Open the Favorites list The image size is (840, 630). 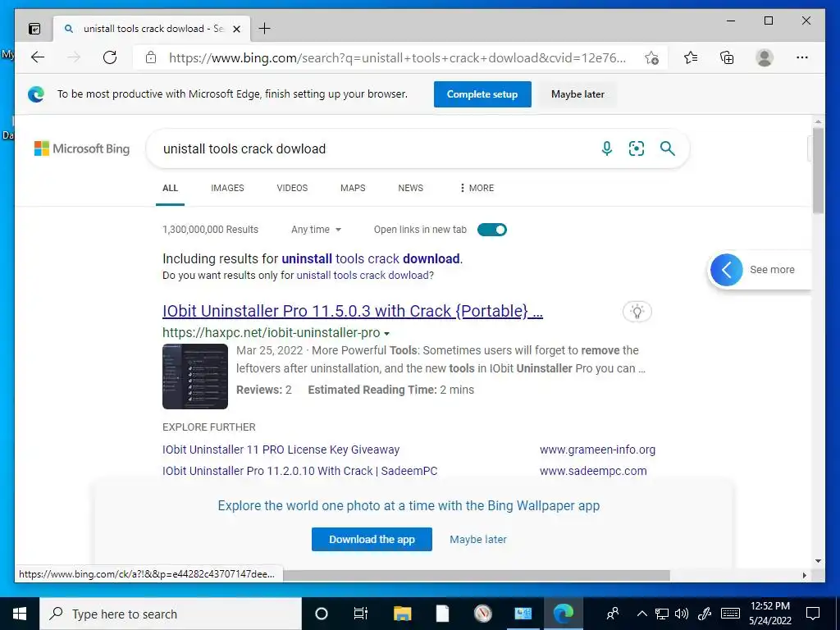[x=691, y=57]
